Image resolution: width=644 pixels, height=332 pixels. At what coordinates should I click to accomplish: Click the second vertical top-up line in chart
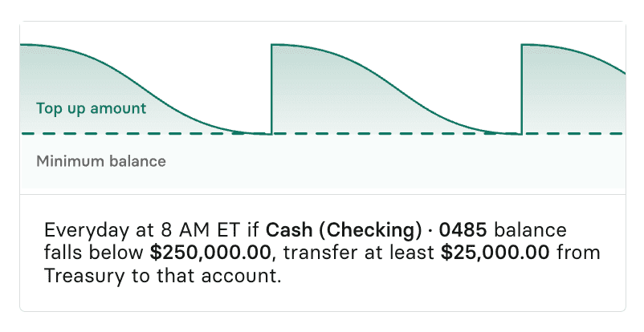pyautogui.click(x=522, y=88)
